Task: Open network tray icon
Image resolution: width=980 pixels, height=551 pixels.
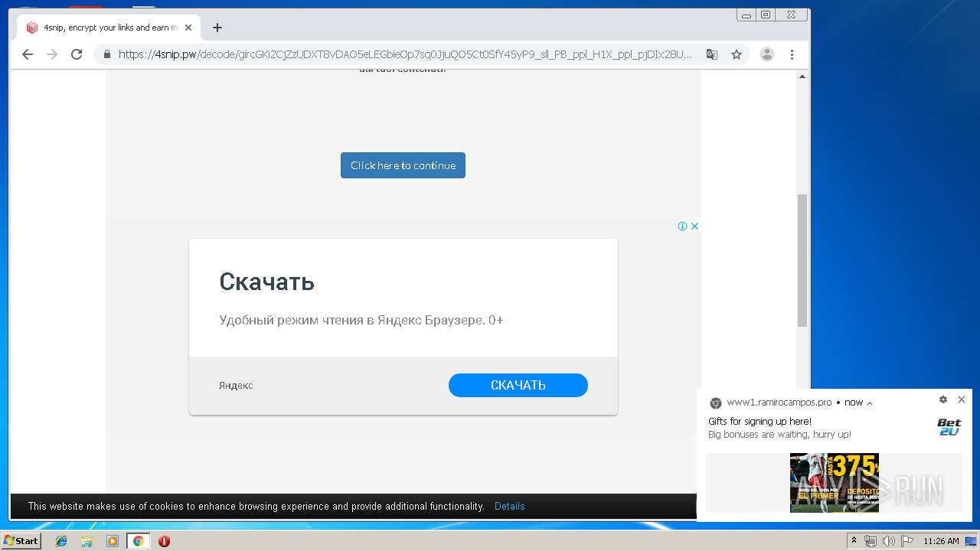Action: [x=871, y=541]
